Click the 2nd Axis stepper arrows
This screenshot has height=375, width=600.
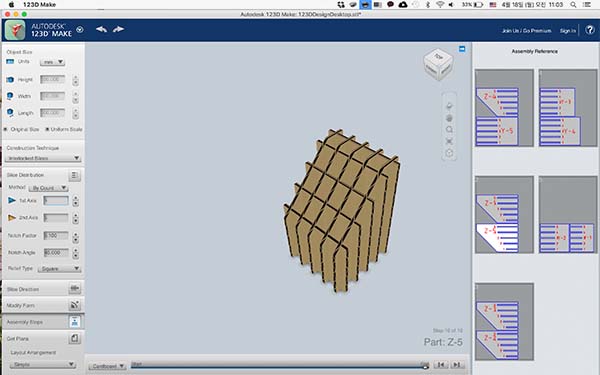tap(75, 218)
